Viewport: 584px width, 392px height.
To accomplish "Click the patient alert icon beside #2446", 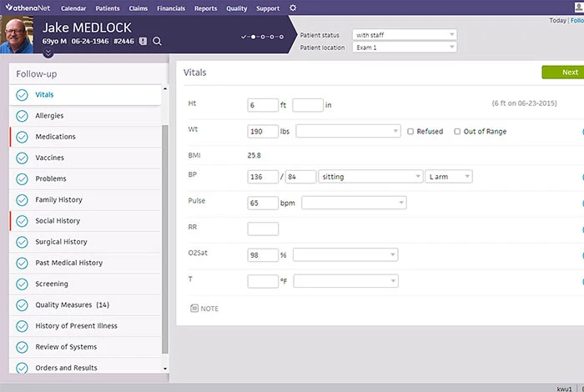I will click(x=143, y=41).
